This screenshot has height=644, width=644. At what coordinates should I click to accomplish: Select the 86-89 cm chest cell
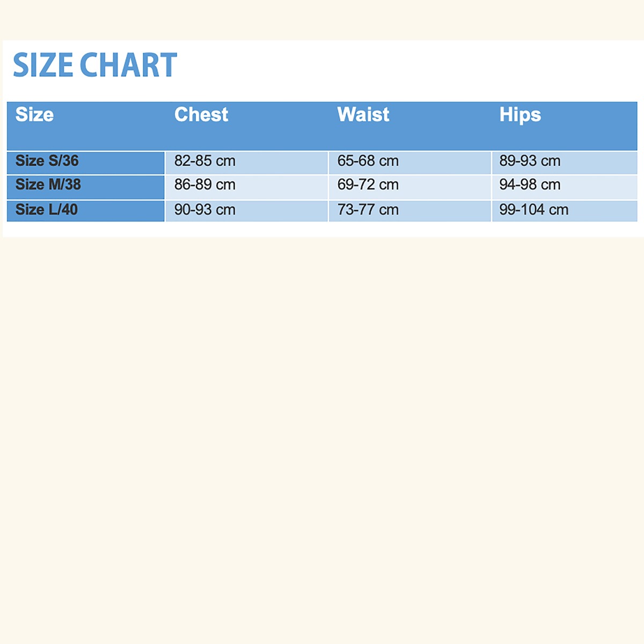(205, 185)
